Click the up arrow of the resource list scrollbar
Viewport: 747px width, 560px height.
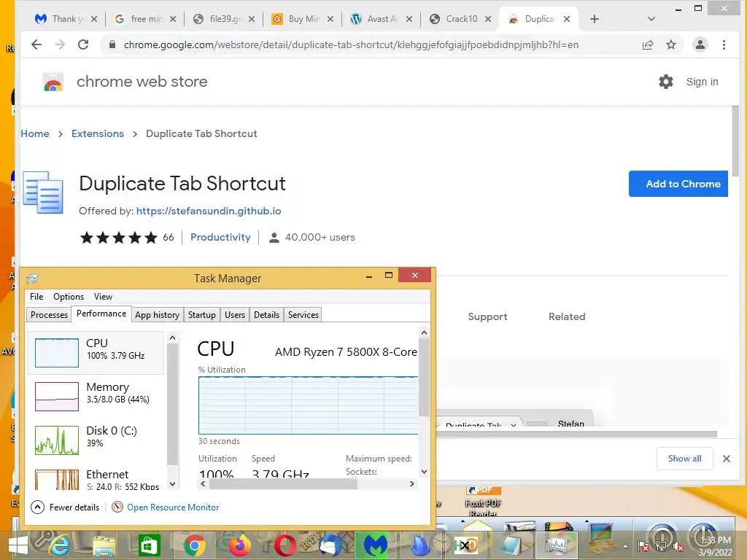coord(172,338)
